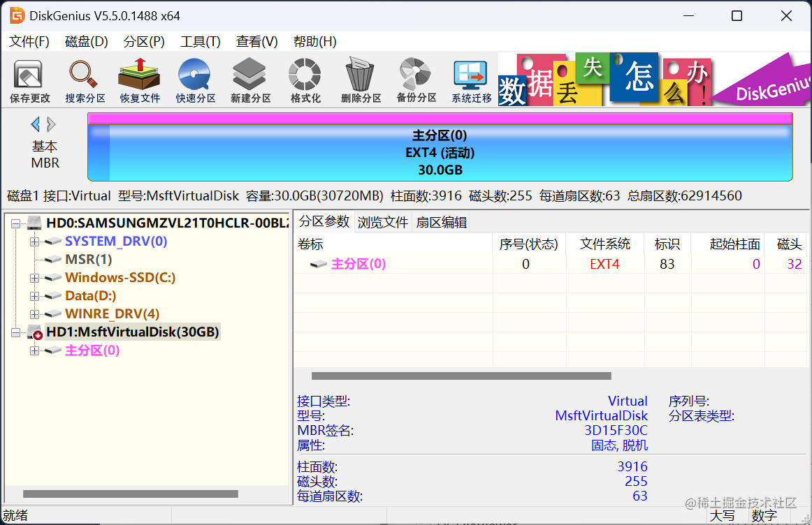This screenshot has height=525, width=812.
Task: Expand the SYSTEM_DRV(0) tree node
Action: tap(34, 242)
